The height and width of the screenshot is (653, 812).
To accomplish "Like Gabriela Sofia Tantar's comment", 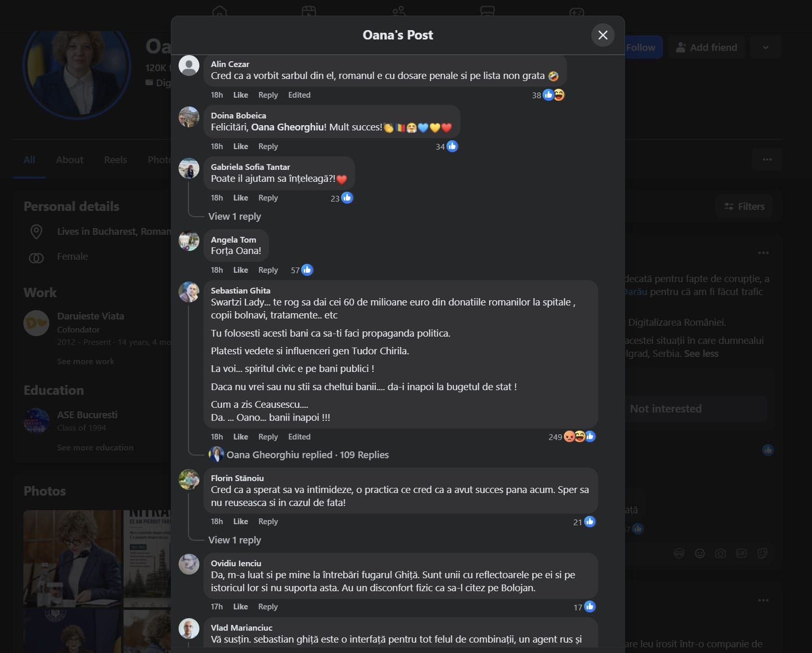I will (x=240, y=198).
